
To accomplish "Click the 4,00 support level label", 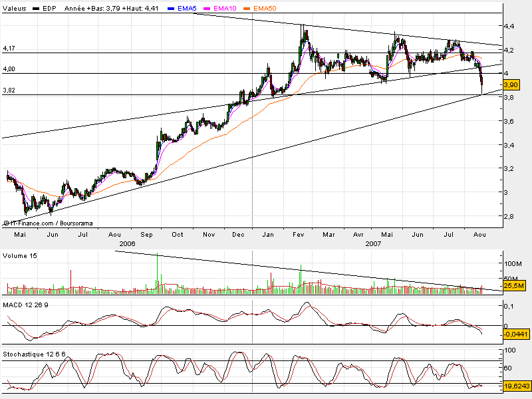I will tap(9, 69).
